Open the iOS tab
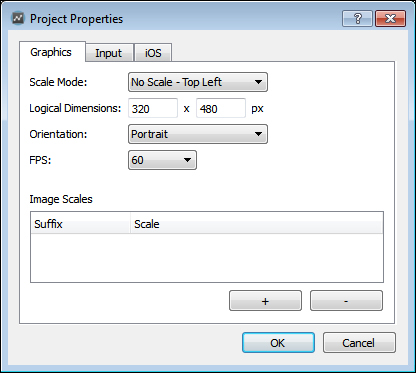Screen dimensions: 416x373 pos(153,53)
